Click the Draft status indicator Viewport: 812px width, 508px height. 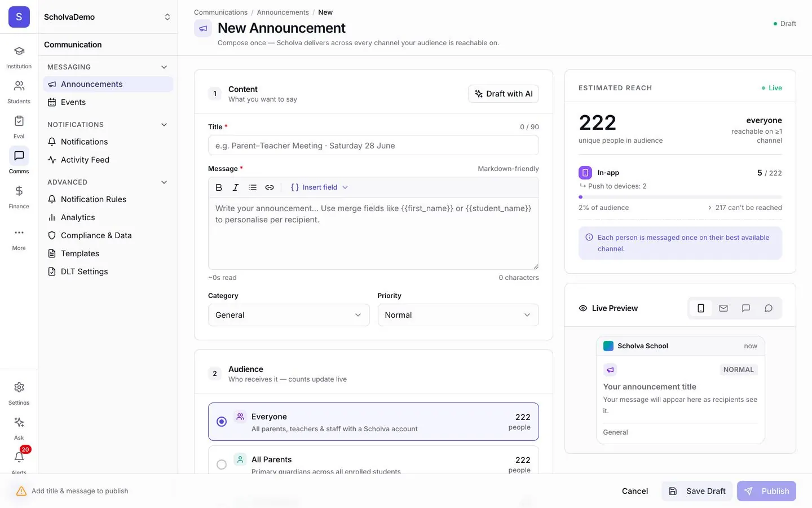785,24
